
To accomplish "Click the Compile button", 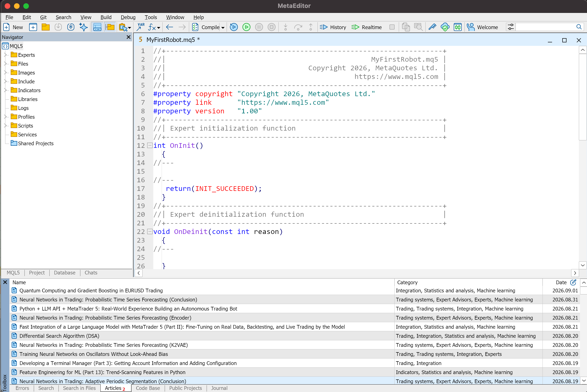I will (x=206, y=27).
